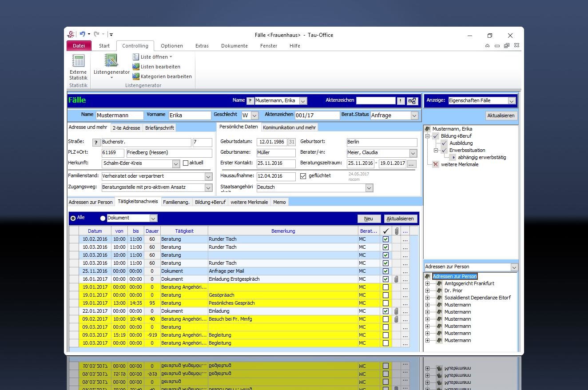
Task: Click the undo arrow in title bar
Action: (83, 34)
